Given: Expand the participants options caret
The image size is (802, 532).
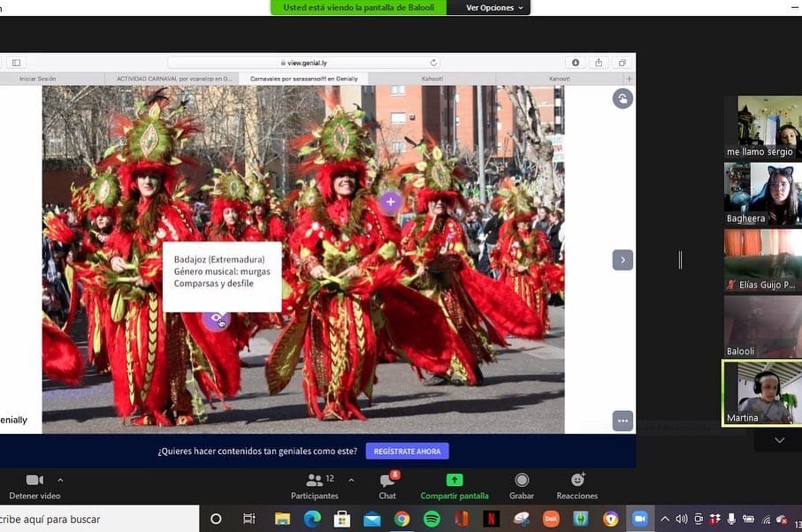Looking at the screenshot, I should 351,480.
